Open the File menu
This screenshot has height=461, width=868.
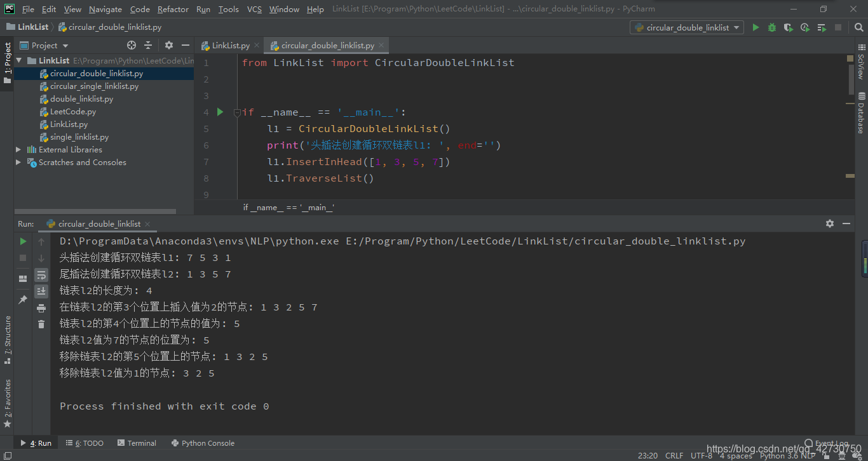(28, 9)
